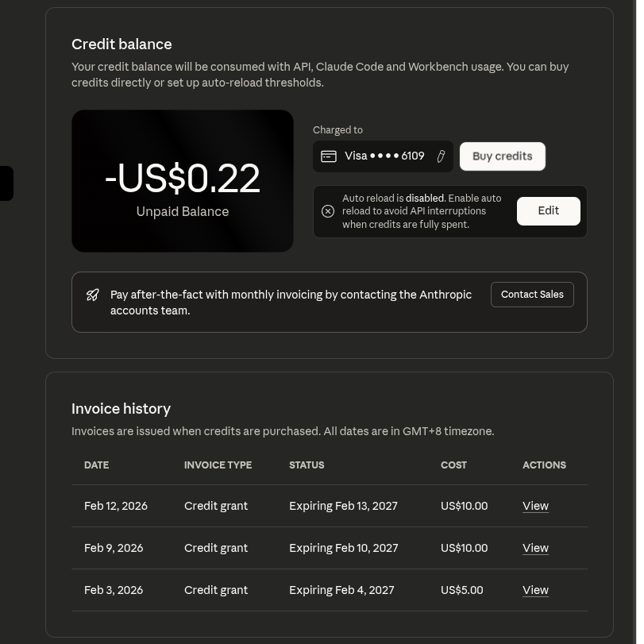This screenshot has width=644, height=644.
Task: Click the Unpaid Balance card
Action: tap(183, 181)
